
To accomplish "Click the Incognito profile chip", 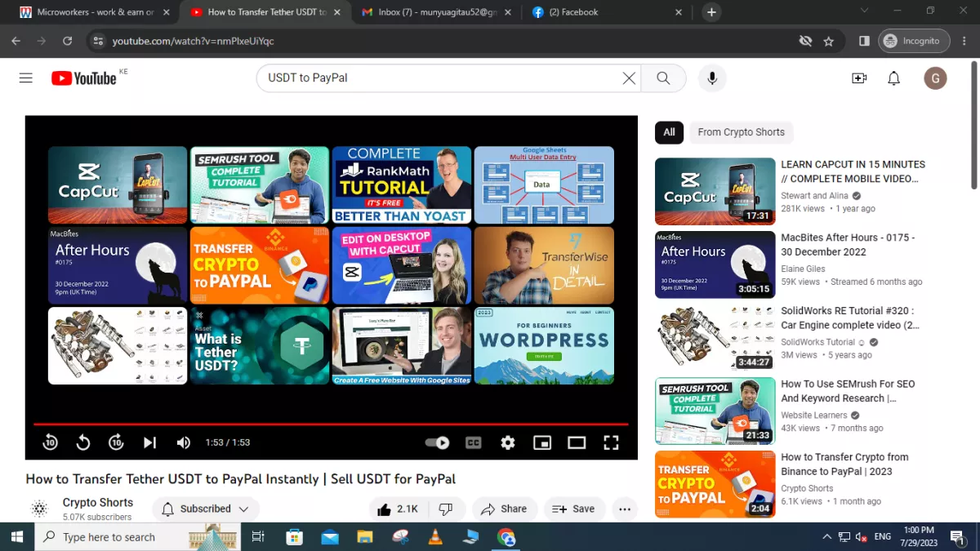I will pyautogui.click(x=914, y=41).
